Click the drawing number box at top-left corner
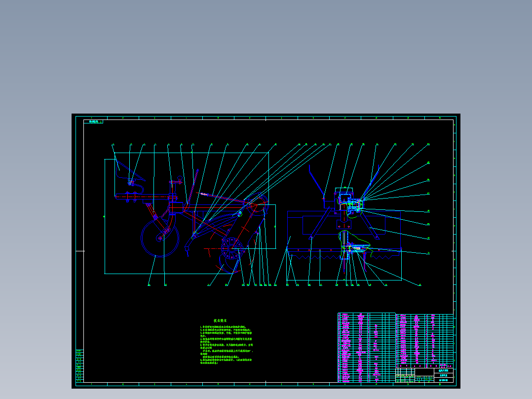This screenshot has height=399, width=532. tap(93, 121)
